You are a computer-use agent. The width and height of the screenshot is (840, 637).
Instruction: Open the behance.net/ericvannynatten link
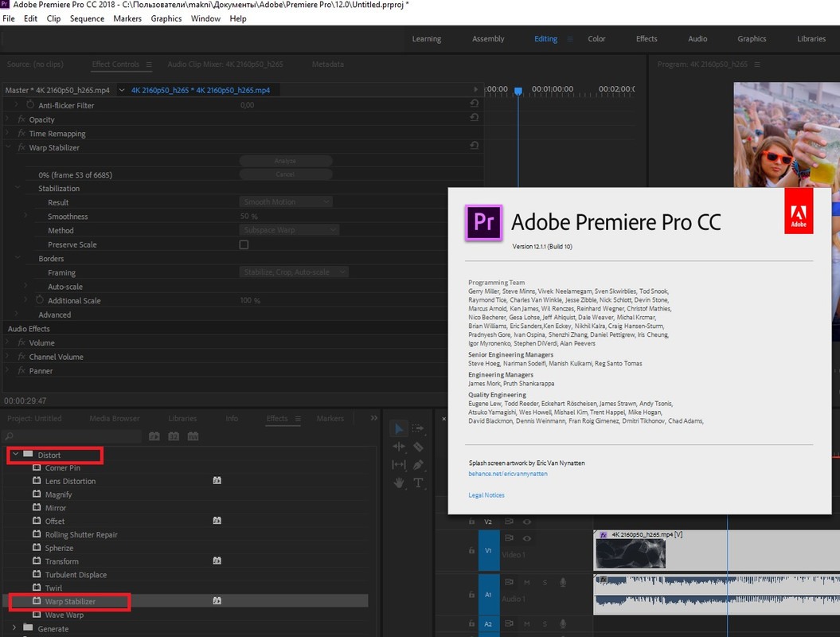click(508, 474)
